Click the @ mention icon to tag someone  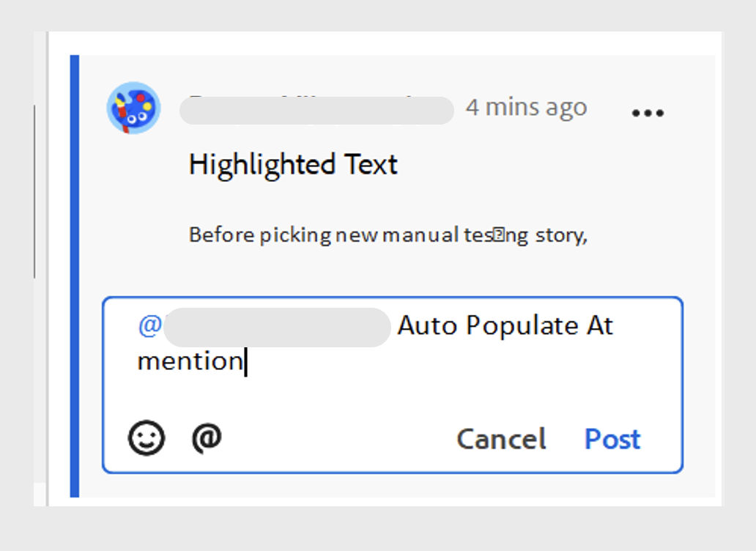207,437
